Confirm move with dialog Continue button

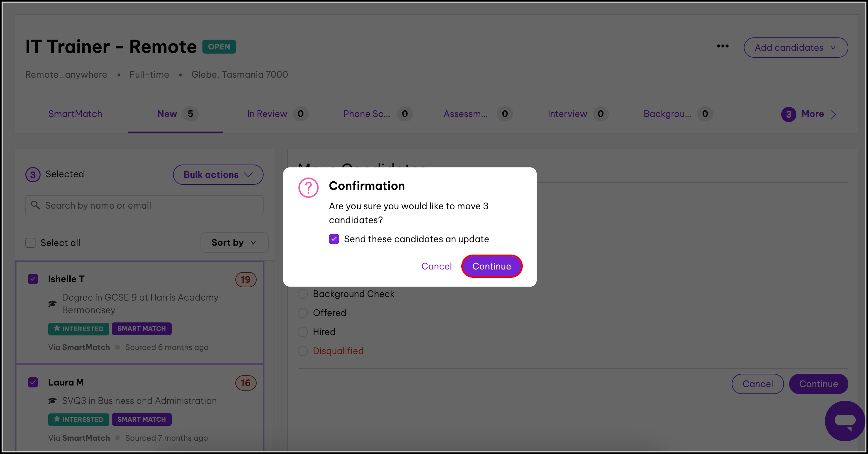pos(491,266)
